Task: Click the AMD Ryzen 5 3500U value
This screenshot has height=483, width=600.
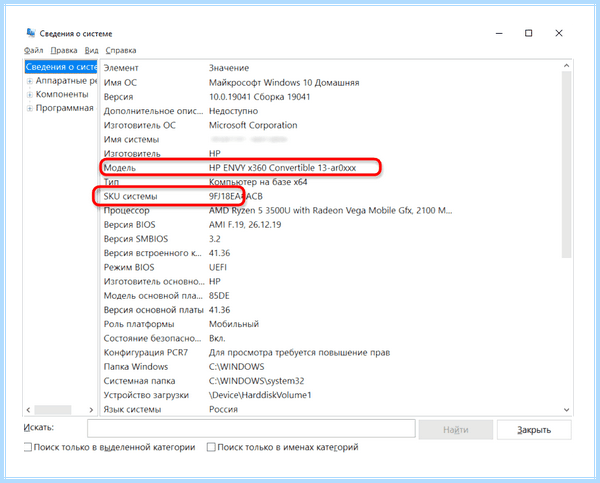Action: [x=330, y=210]
